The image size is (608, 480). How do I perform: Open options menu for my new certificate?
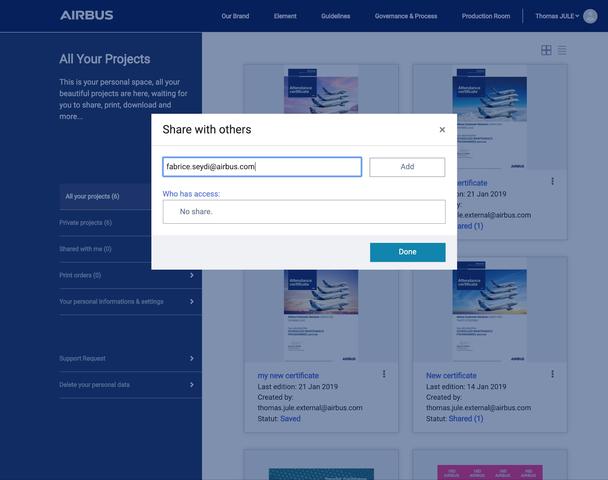coord(384,374)
